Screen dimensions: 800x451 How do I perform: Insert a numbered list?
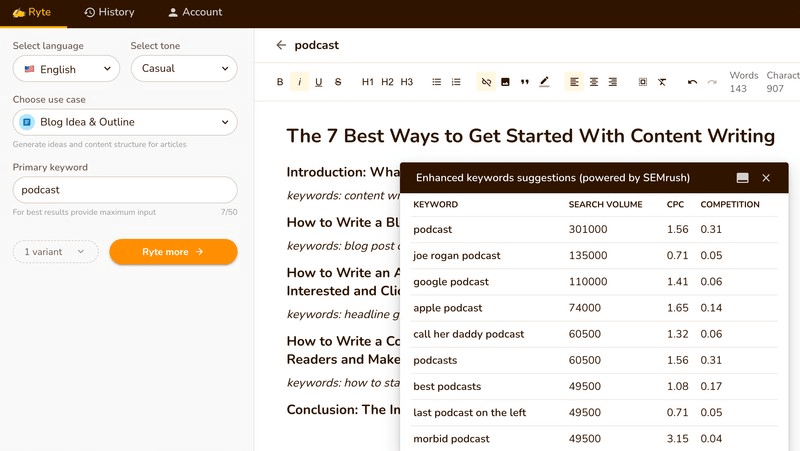tap(456, 82)
